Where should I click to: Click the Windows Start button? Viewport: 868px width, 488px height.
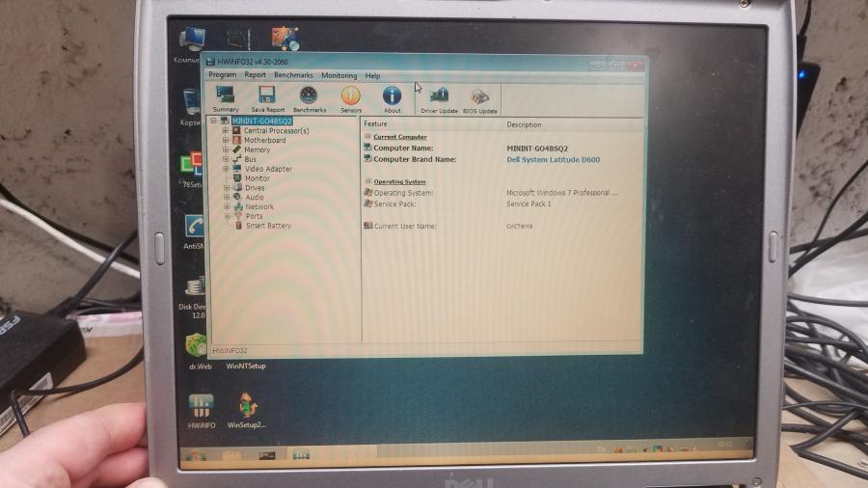[x=195, y=456]
